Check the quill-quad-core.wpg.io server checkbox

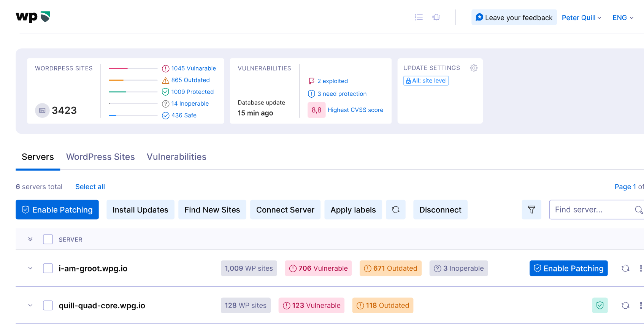(48, 306)
